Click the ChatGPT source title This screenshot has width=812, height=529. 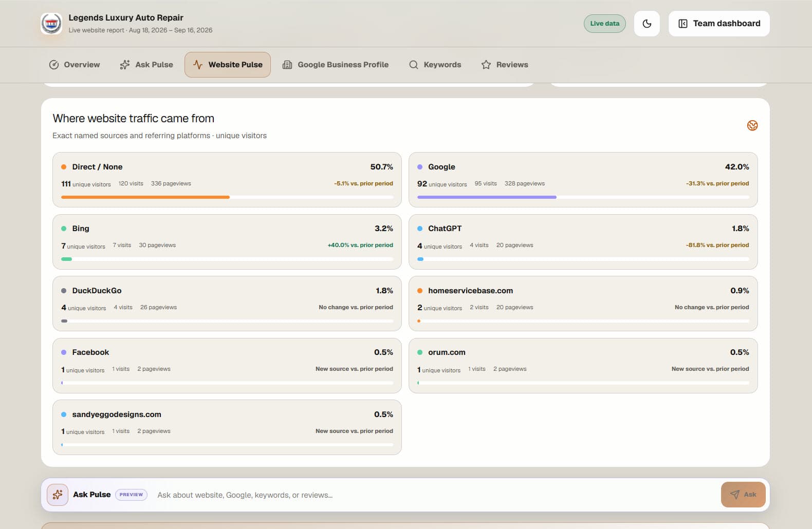445,229
